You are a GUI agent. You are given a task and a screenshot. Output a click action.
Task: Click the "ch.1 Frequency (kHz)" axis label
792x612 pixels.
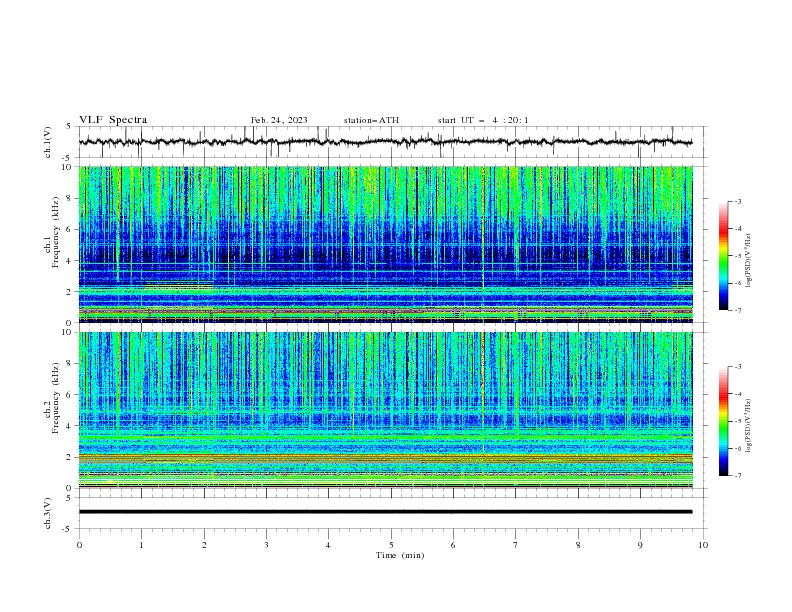[51, 233]
